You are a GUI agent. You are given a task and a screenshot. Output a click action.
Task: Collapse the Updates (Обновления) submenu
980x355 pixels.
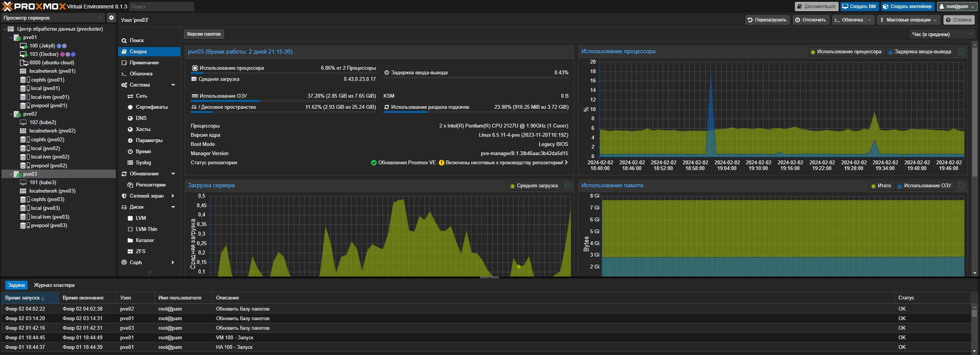pyautogui.click(x=173, y=174)
